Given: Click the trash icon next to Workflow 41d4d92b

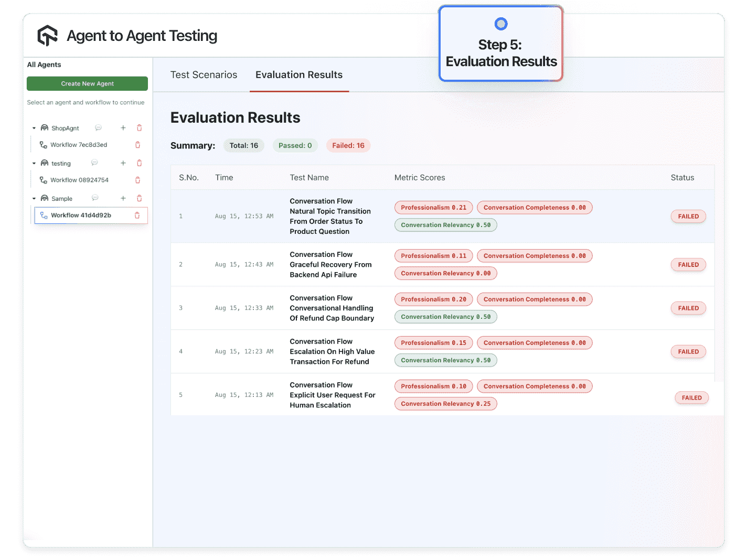Looking at the screenshot, I should point(137,215).
